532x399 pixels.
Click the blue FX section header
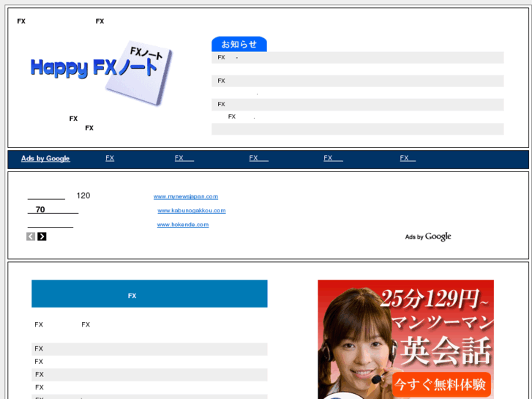(x=149, y=294)
